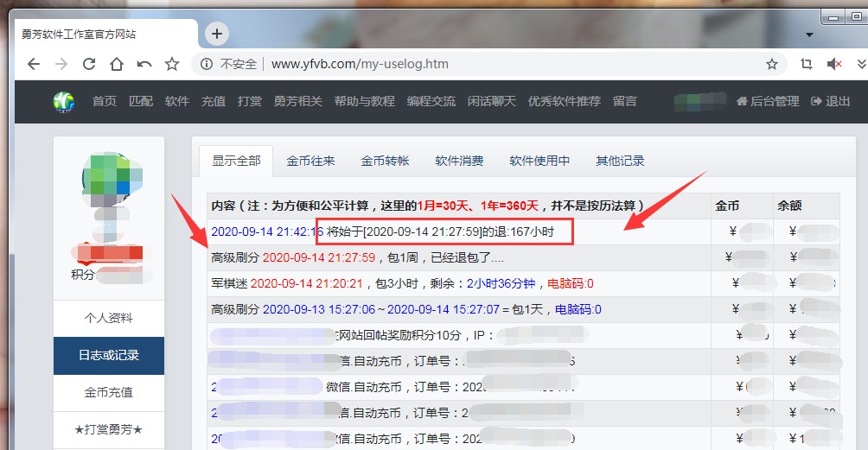Click the 退出 logout link

pos(831,101)
